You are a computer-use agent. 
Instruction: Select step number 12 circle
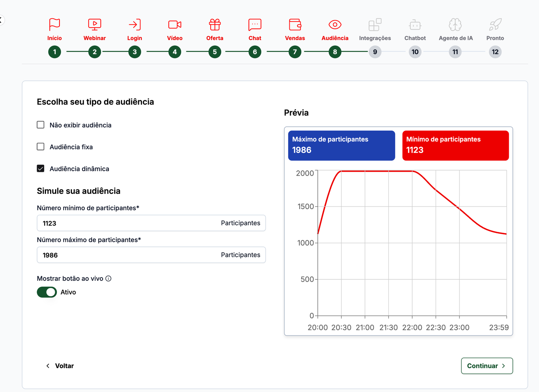[x=495, y=52]
